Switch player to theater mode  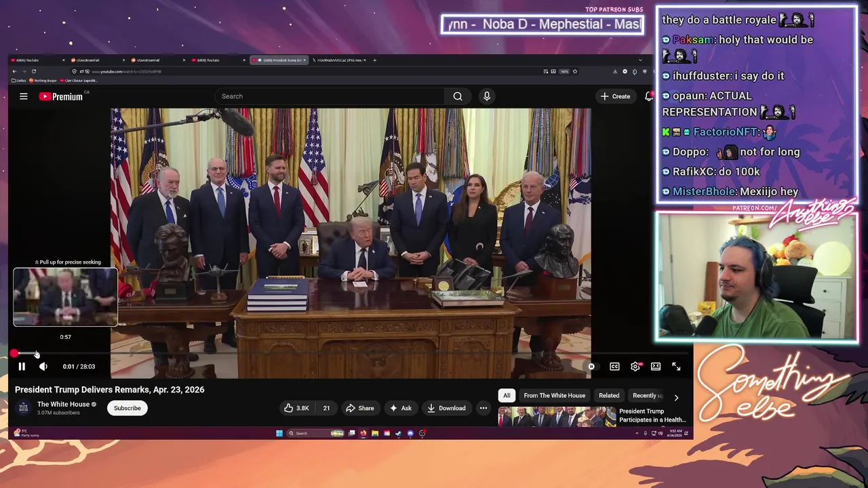[656, 367]
